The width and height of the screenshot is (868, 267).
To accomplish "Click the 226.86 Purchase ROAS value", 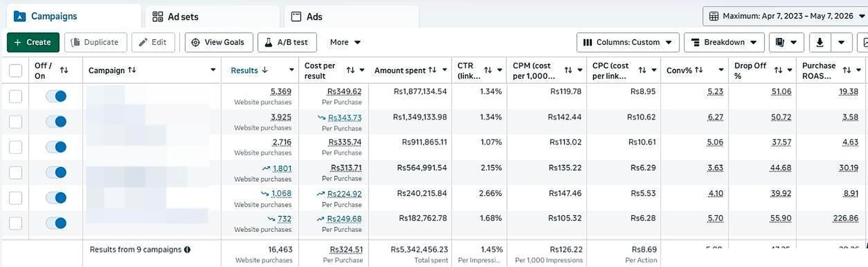I will point(846,218).
